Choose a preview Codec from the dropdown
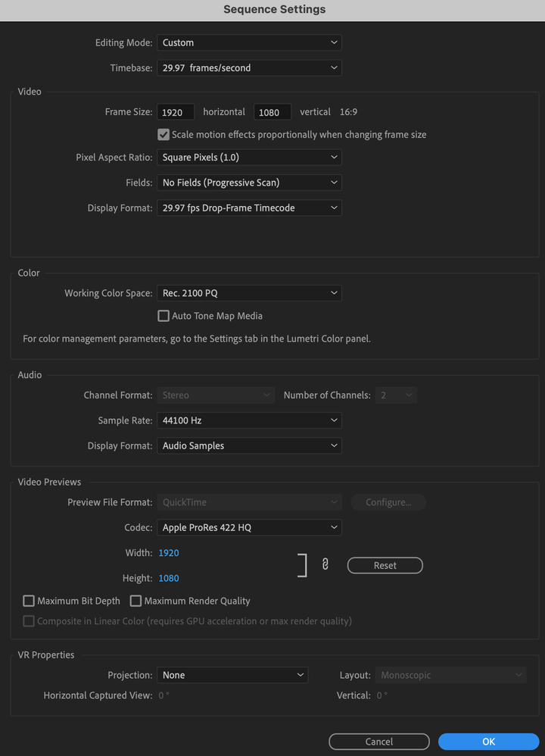The image size is (545, 756). pos(249,527)
